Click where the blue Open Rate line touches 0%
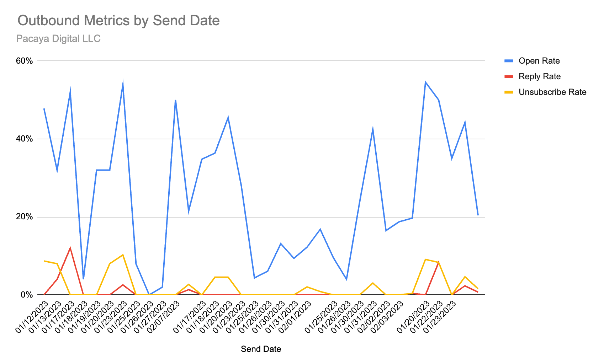 coord(149,295)
